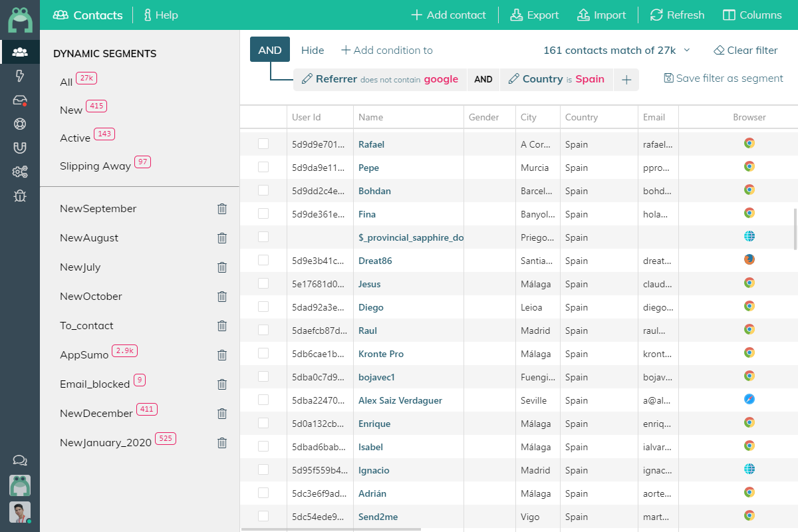Add another condition with plus button
The width and height of the screenshot is (798, 532).
(x=626, y=80)
